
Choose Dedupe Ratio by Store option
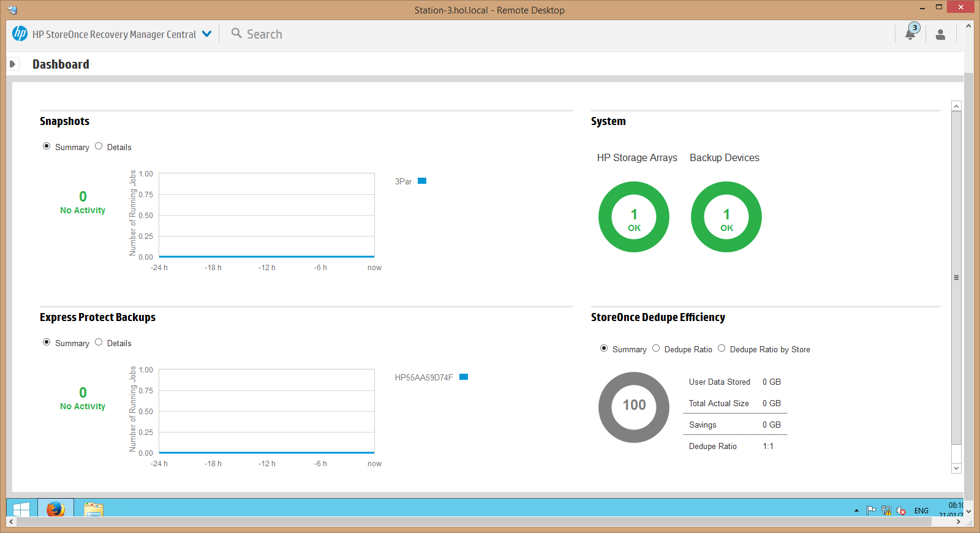722,348
